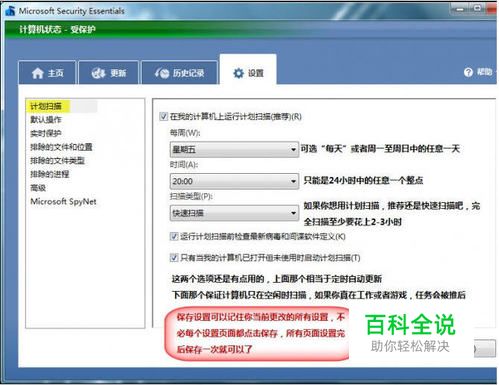Select 高级 in the settings list

38,188
